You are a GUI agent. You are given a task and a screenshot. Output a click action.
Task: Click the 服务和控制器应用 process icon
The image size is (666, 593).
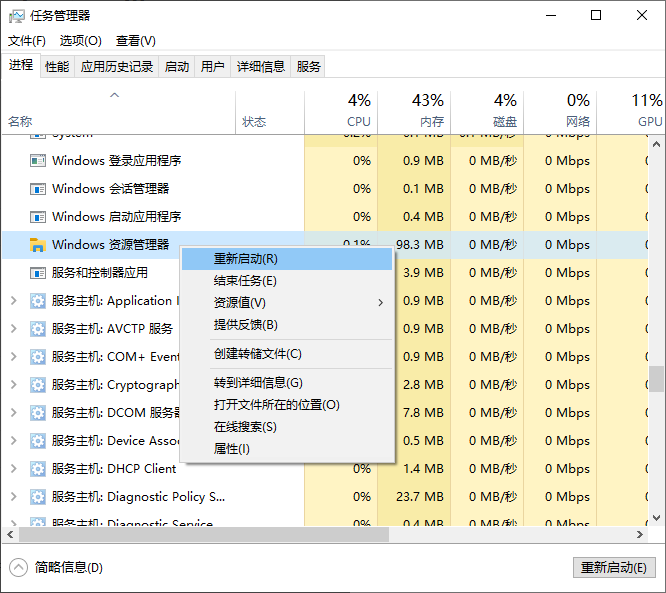[38, 273]
